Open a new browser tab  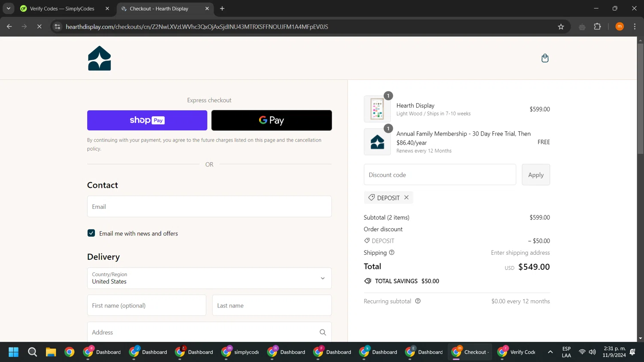click(222, 9)
